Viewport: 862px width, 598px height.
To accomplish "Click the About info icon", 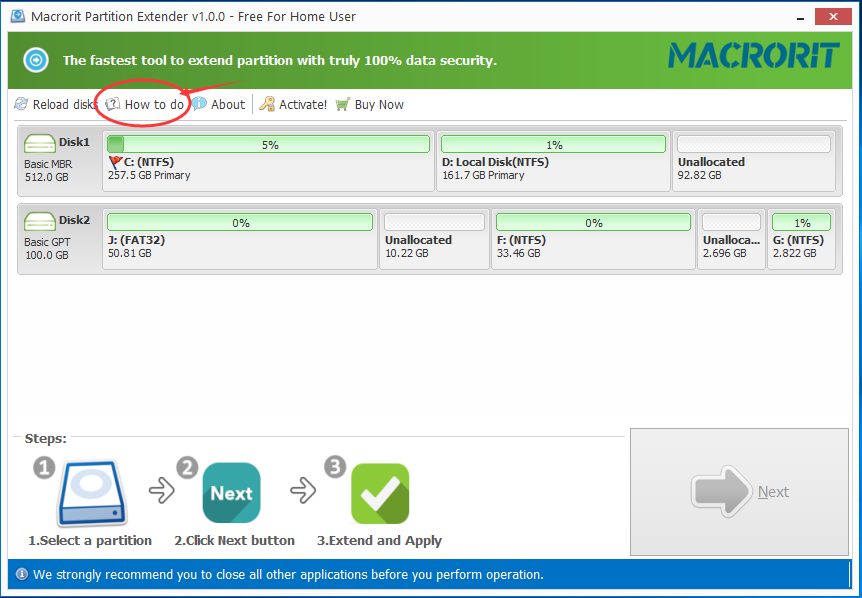I will 200,104.
